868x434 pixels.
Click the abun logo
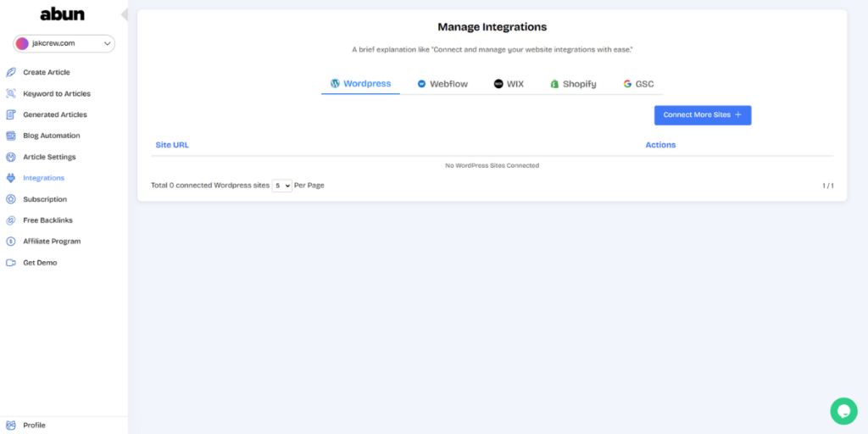click(63, 14)
